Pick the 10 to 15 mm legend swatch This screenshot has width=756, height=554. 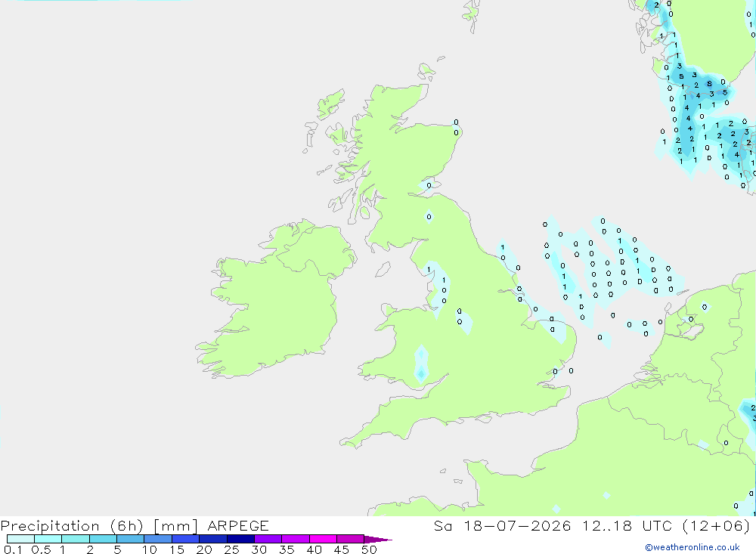[x=158, y=539]
